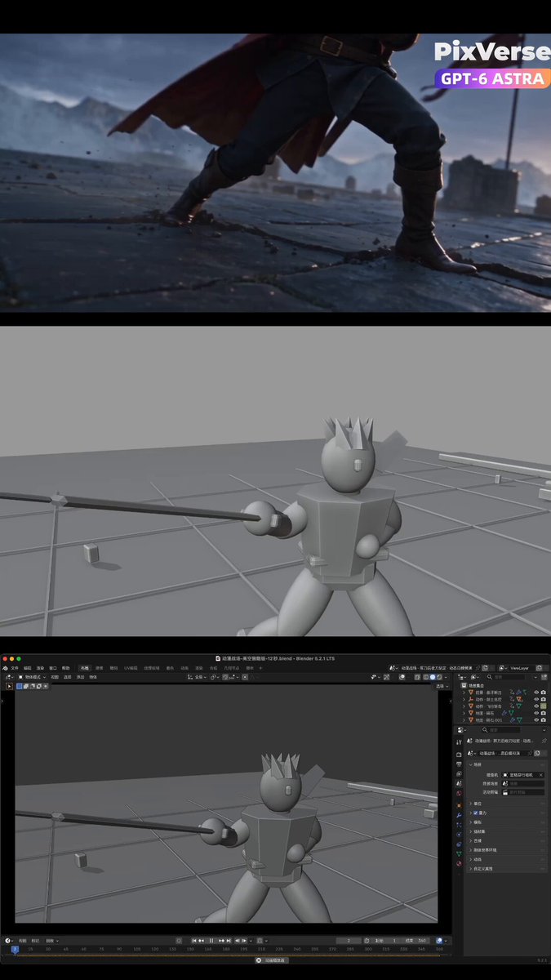Toggle the 重力 (Gravity) checkbox
The image size is (551, 980).
(x=476, y=813)
